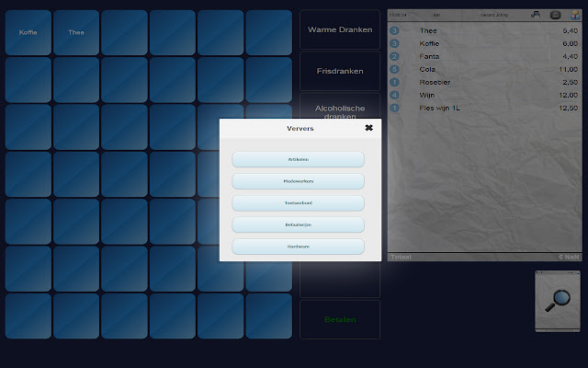Open the Hardware settings button
This screenshot has height=368, width=588.
click(x=298, y=247)
